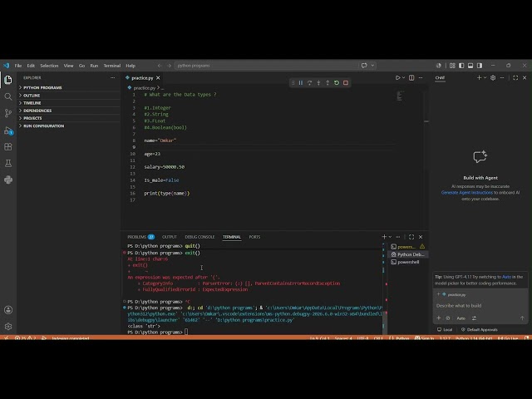
Task: Restart the debug session
Action: coord(337,83)
